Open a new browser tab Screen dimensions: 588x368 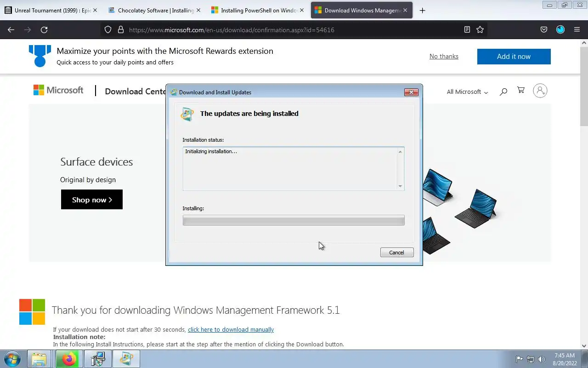click(x=423, y=10)
